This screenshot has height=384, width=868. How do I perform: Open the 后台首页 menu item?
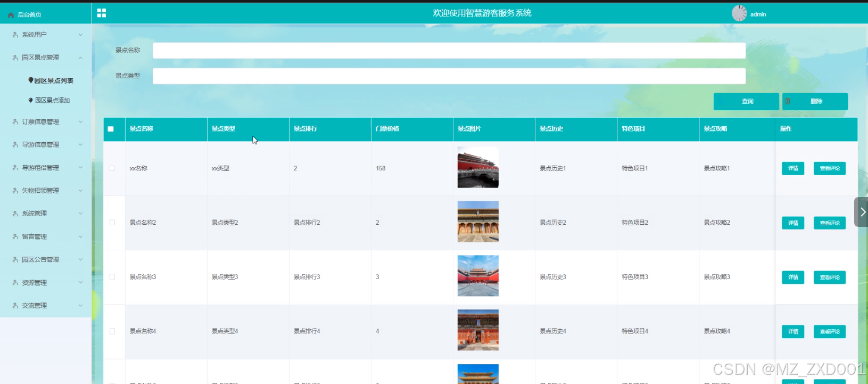(x=46, y=14)
